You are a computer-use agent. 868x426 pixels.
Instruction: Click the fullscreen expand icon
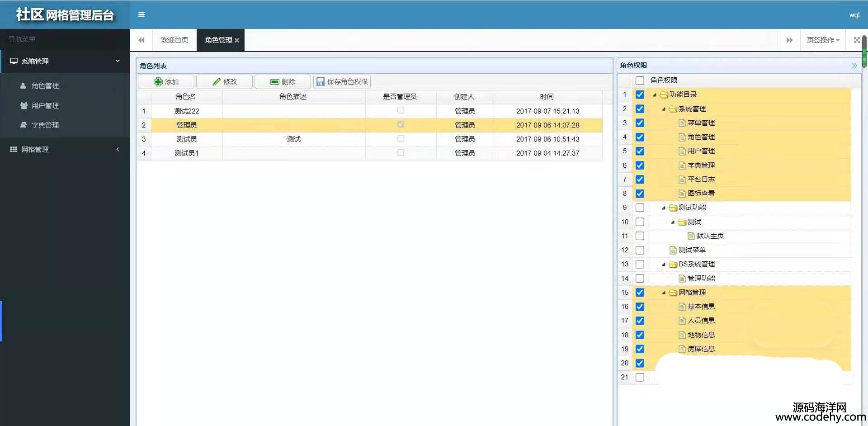pyautogui.click(x=857, y=40)
